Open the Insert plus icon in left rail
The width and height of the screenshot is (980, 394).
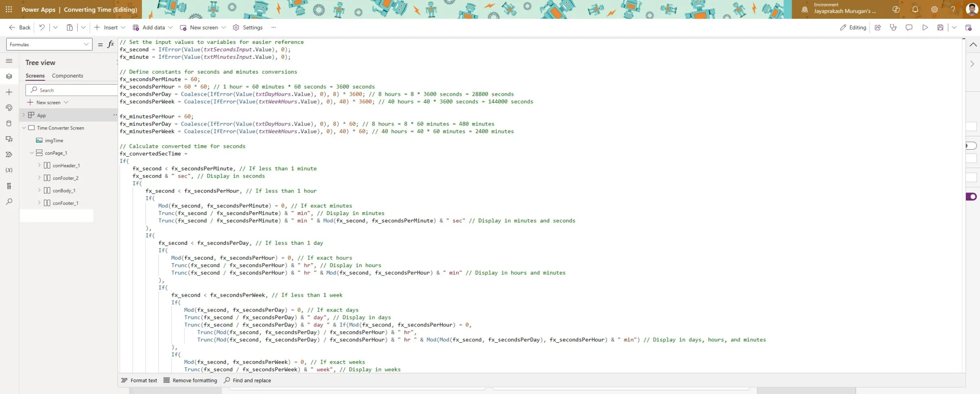[9, 92]
